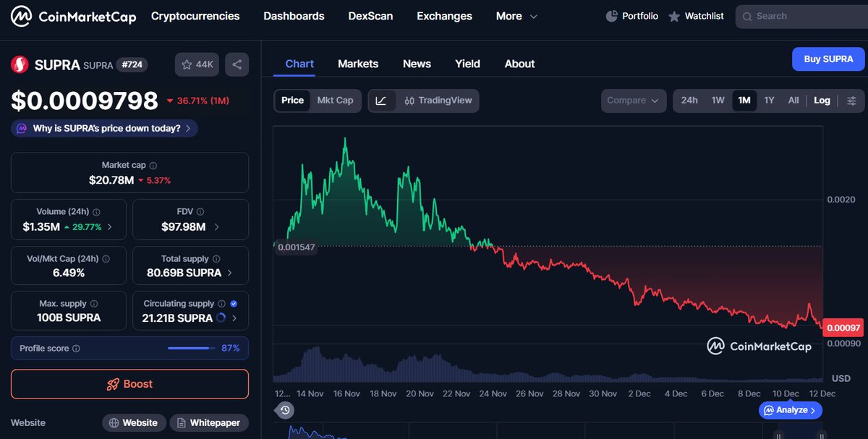Expand Circulating supply details chevron
This screenshot has height=439, width=868.
pyautogui.click(x=235, y=318)
